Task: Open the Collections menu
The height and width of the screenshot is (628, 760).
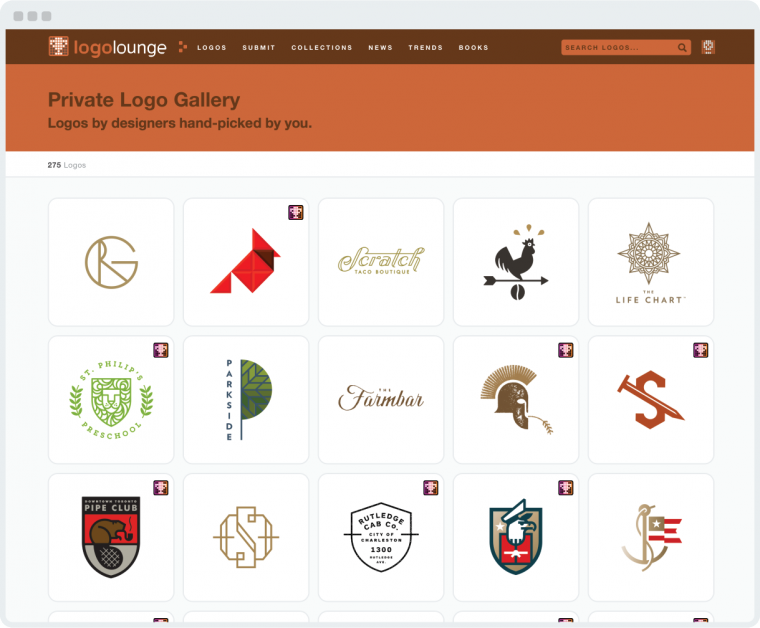Action: [x=322, y=48]
